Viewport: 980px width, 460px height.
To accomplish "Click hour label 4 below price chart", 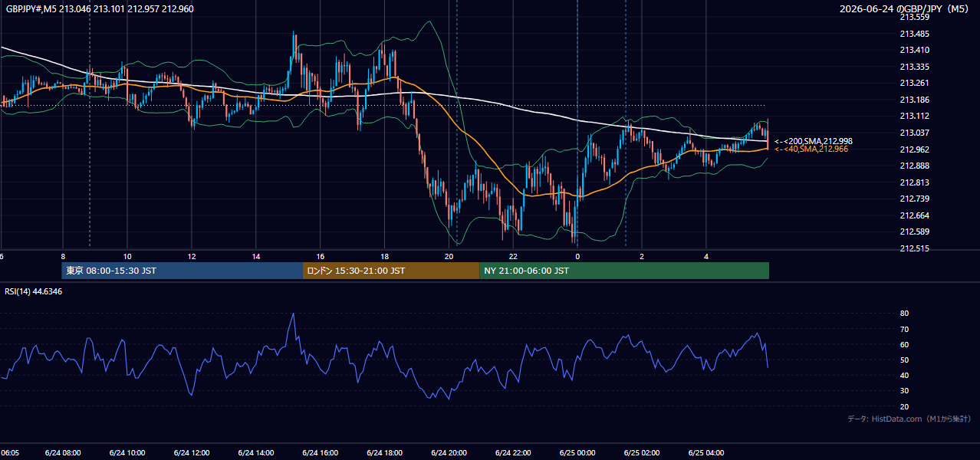I will pyautogui.click(x=706, y=257).
